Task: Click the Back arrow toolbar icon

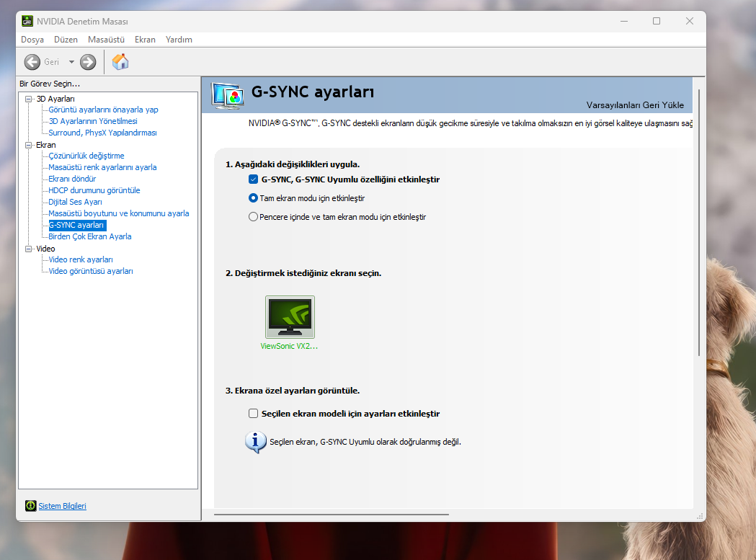Action: pos(32,62)
